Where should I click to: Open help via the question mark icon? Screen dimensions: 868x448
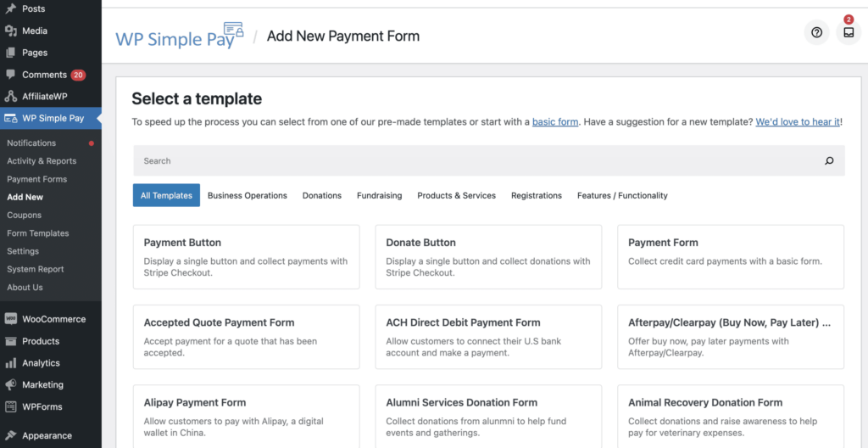point(816,33)
